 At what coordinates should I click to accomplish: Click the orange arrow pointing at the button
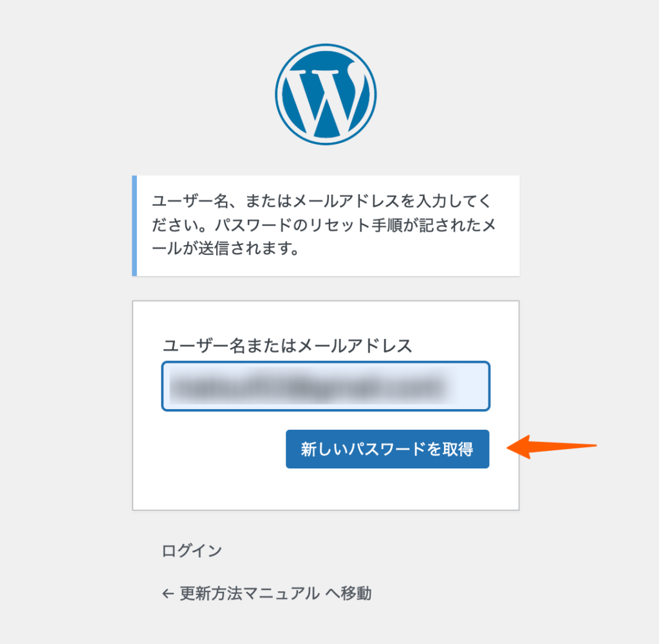[552, 446]
